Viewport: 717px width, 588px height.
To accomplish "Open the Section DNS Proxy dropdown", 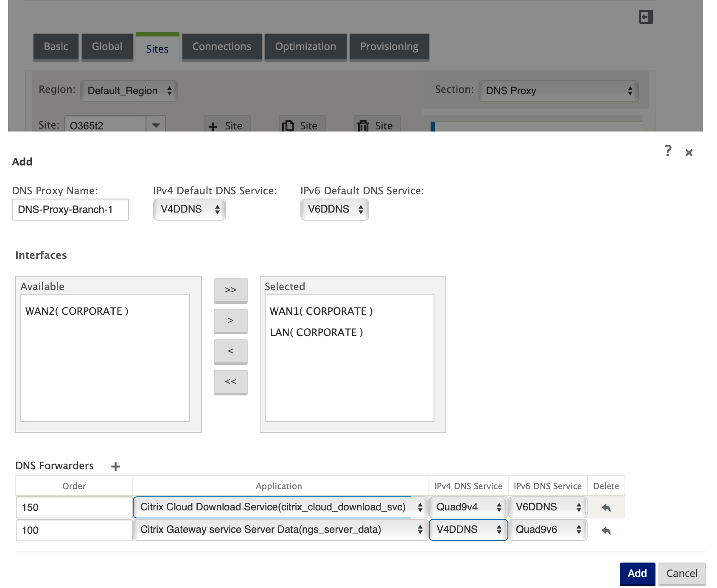I will click(x=558, y=91).
